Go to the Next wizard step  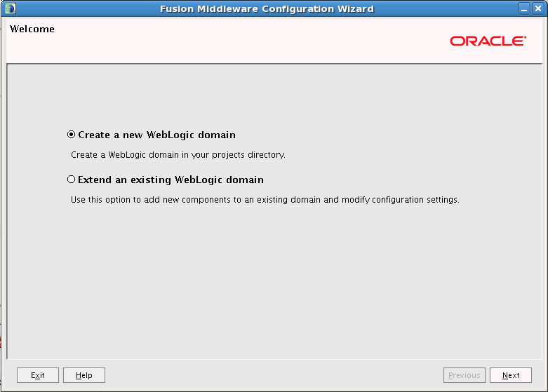click(x=510, y=375)
